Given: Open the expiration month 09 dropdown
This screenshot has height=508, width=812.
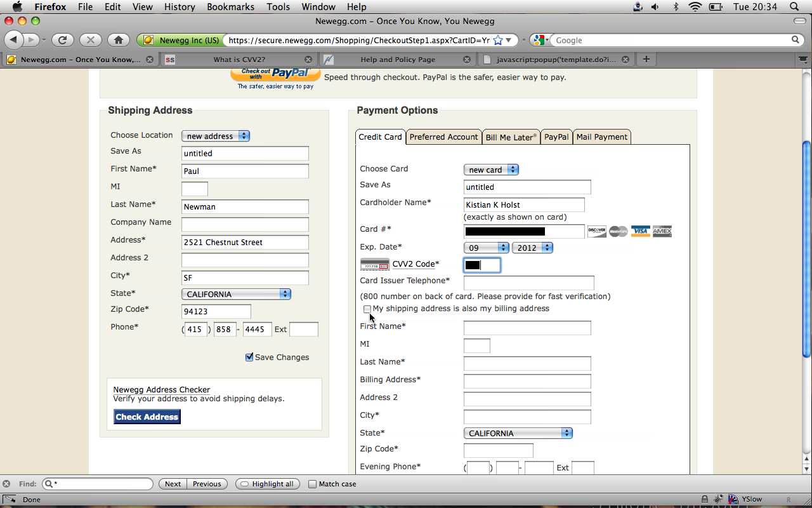Looking at the screenshot, I should pyautogui.click(x=487, y=248).
